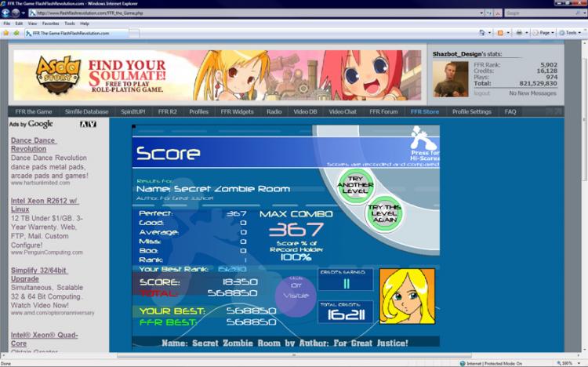Click the blonde anime character portrait
Screen dimensions: 588x367
click(406, 296)
